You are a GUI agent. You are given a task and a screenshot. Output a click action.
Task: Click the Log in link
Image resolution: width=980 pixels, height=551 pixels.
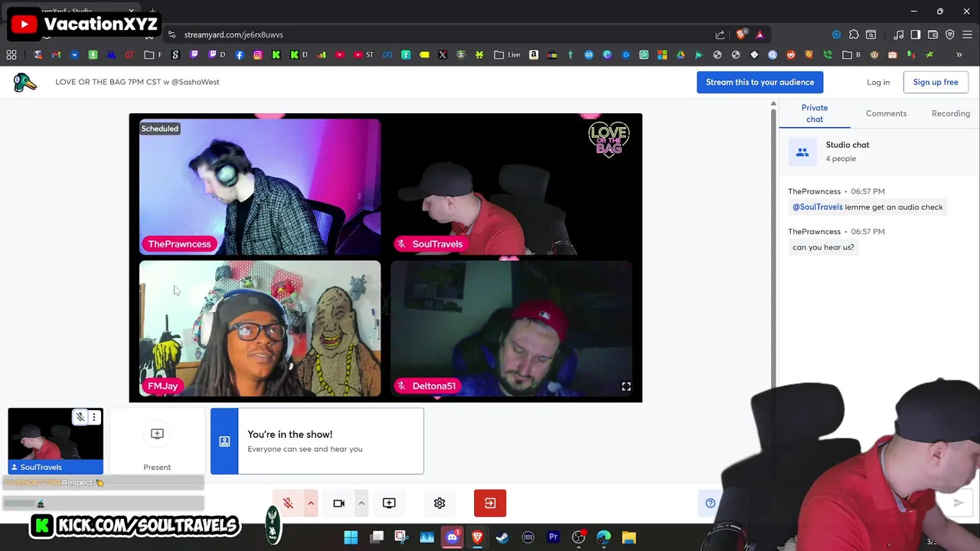[878, 82]
